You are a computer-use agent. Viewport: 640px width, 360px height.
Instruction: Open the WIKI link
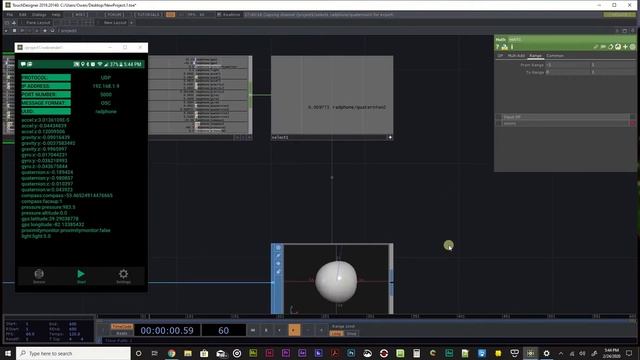80,15
